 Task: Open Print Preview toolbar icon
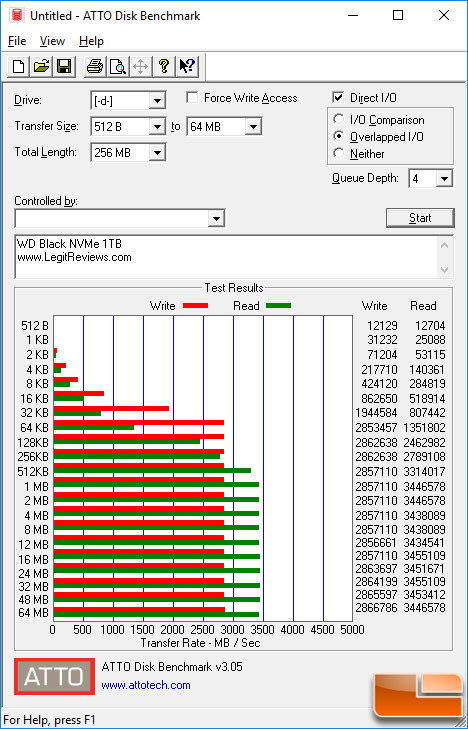(118, 66)
